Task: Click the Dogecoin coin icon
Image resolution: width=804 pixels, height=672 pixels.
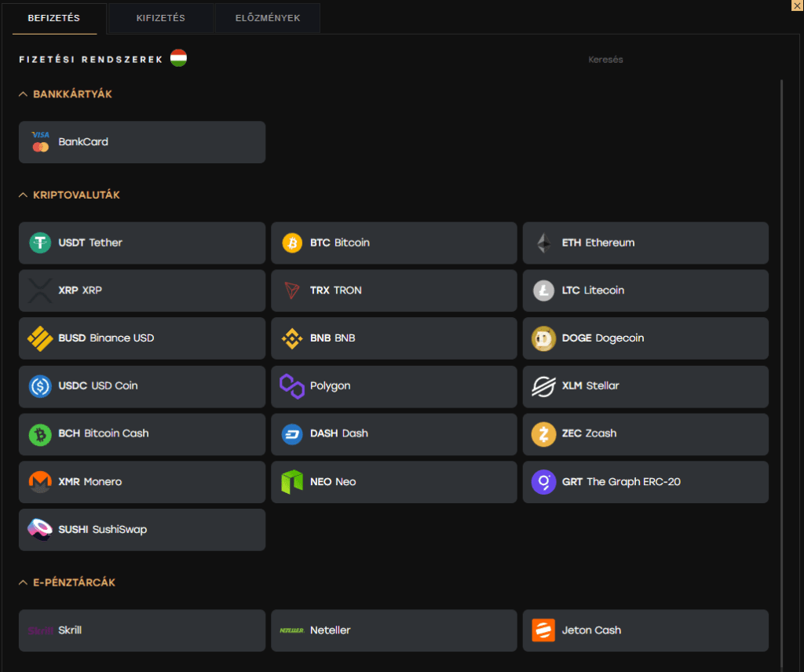Action: coord(543,338)
